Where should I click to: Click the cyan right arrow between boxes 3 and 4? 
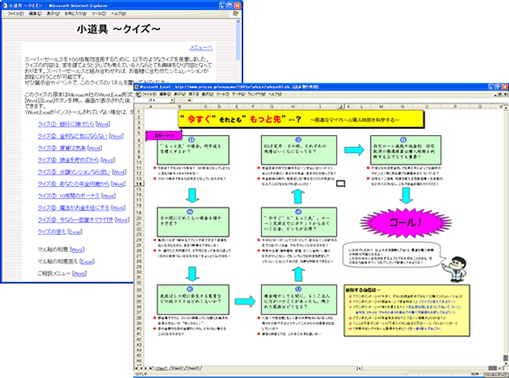245,301
